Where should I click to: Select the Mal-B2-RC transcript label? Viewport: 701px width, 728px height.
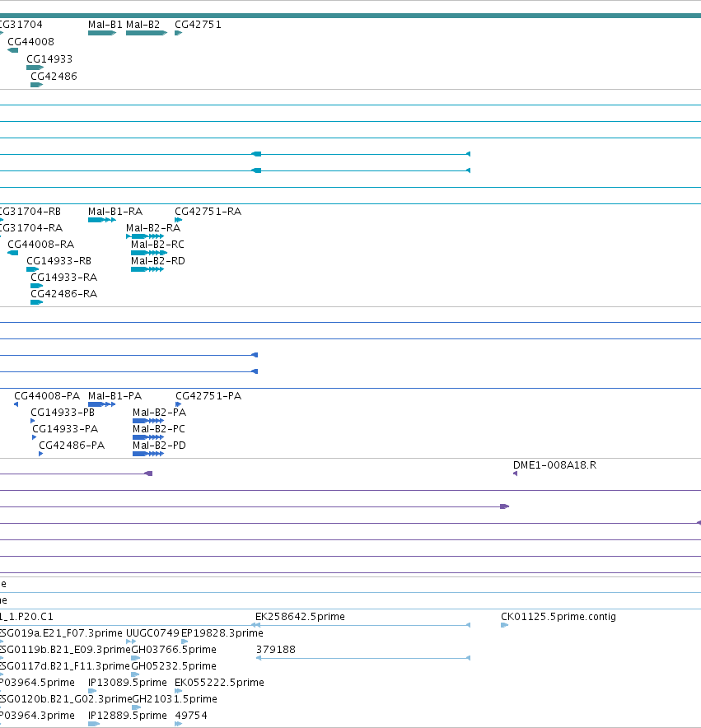[157, 245]
